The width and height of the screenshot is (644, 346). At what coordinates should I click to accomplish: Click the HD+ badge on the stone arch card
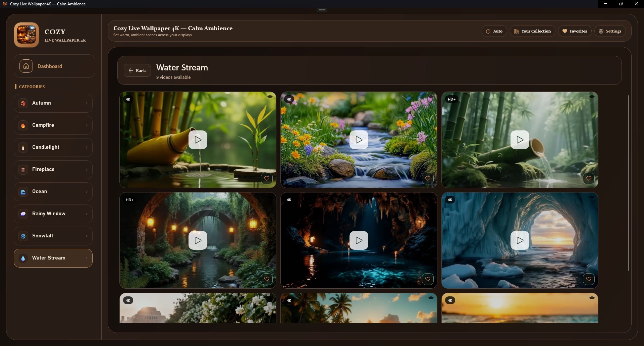click(129, 200)
